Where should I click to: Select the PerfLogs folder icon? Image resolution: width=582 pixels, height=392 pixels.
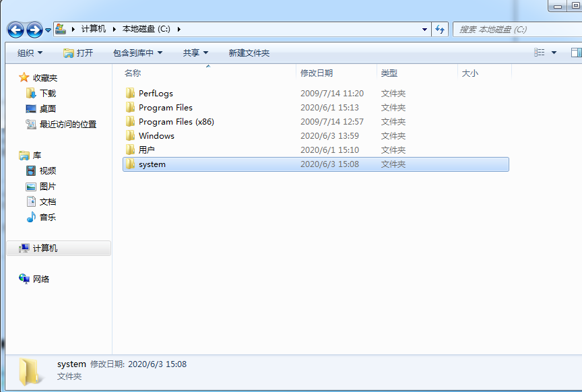pos(130,93)
